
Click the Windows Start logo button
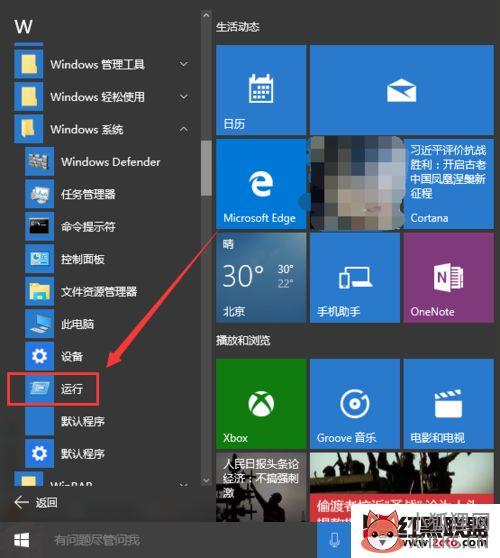(22, 540)
